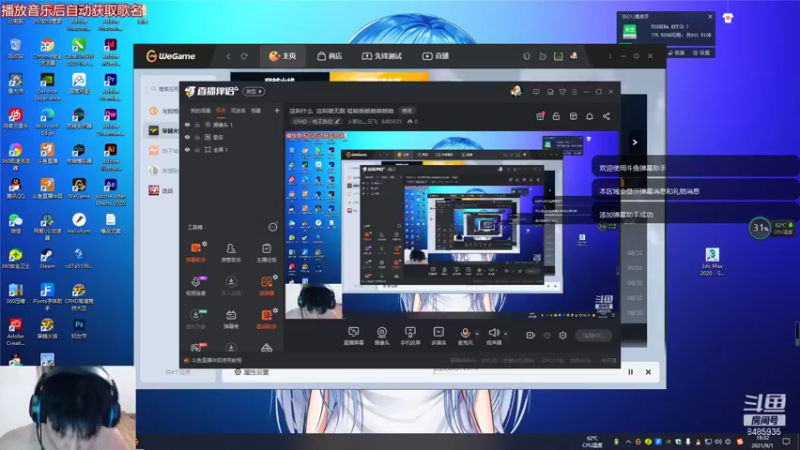Open Steam desktop shortcut
Viewport: 800px width, 450px height.
47,259
